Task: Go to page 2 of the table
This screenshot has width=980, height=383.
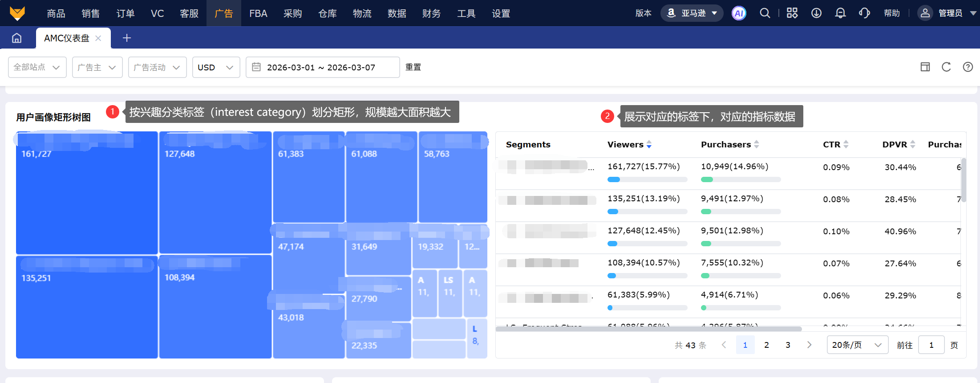Action: click(x=766, y=345)
